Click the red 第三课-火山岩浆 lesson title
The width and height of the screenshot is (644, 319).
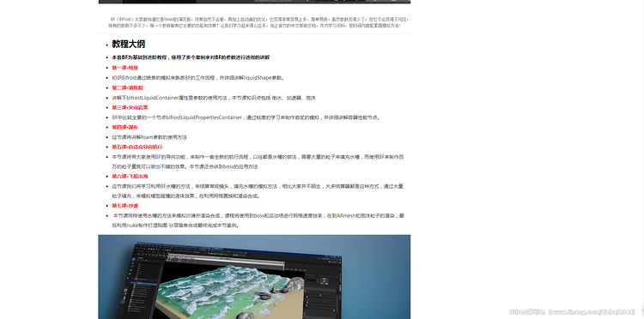130,107
